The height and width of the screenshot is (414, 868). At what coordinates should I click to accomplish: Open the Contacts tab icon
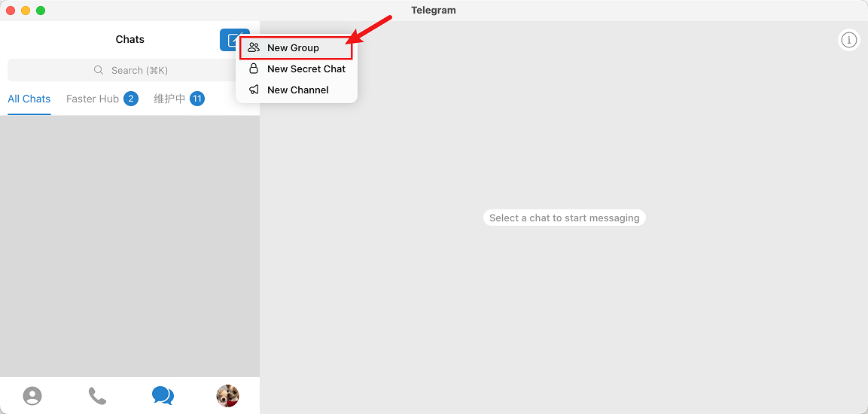[32, 396]
